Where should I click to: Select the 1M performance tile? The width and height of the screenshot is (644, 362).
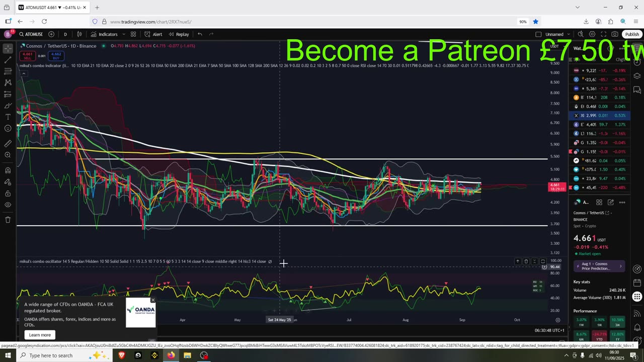pos(599,322)
